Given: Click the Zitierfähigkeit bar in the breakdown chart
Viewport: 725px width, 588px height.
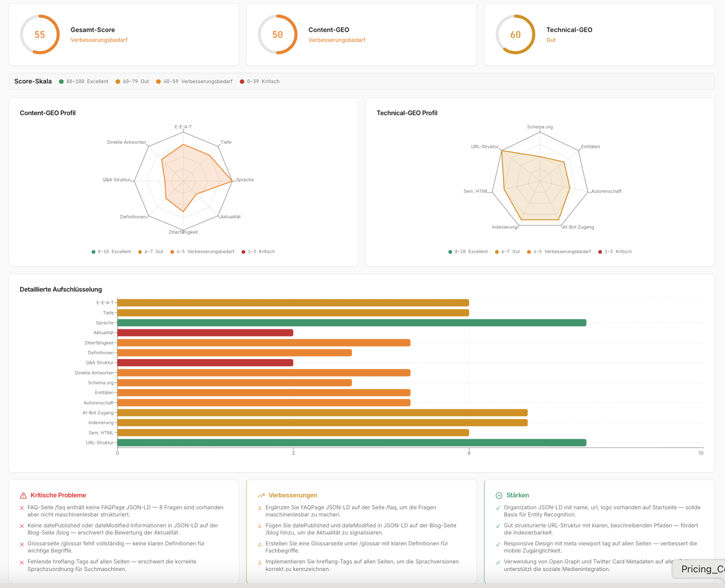Looking at the screenshot, I should [x=264, y=343].
